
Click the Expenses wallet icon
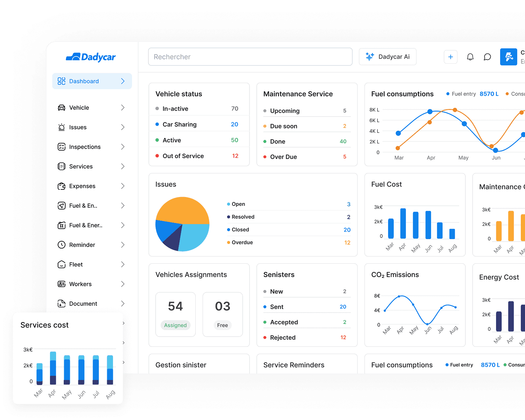(61, 186)
